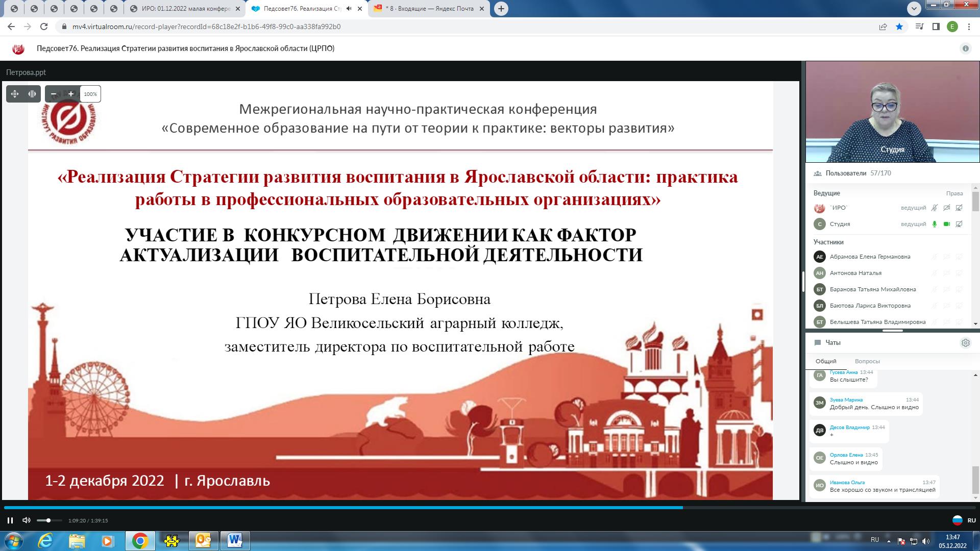The height and width of the screenshot is (551, 980).
Task: Open system volume tray icon
Action: [926, 541]
